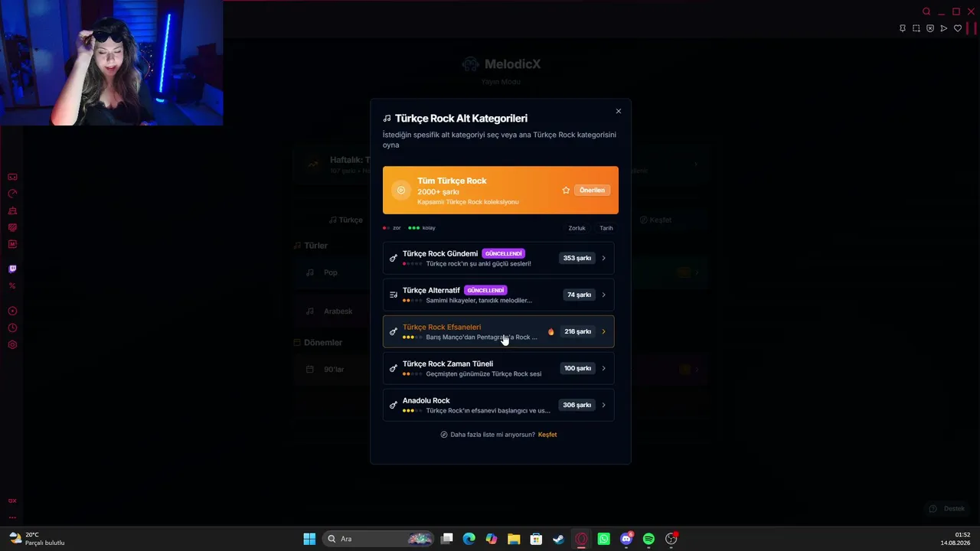Open the Türkçe Alternatif chevron arrow
This screenshot has height=551, width=980.
[603, 295]
